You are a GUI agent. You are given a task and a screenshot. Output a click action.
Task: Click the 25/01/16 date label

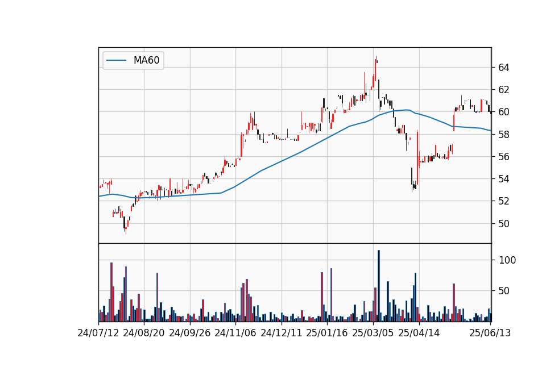pos(327,333)
